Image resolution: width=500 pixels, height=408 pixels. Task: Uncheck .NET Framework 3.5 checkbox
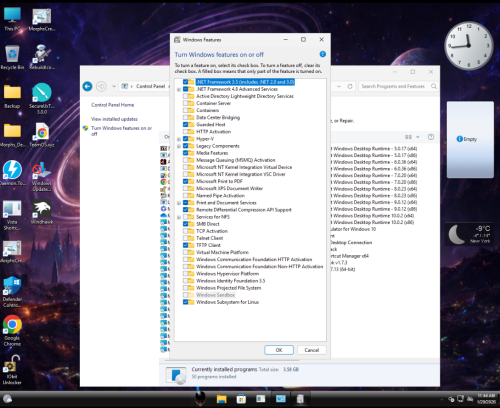[x=185, y=82]
